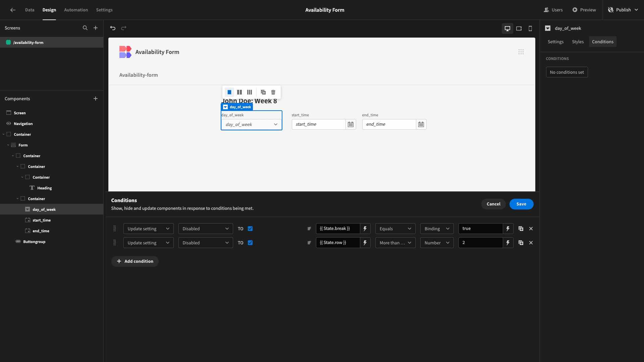Click the undo arrow icon
The width and height of the screenshot is (644, 362).
[113, 28]
